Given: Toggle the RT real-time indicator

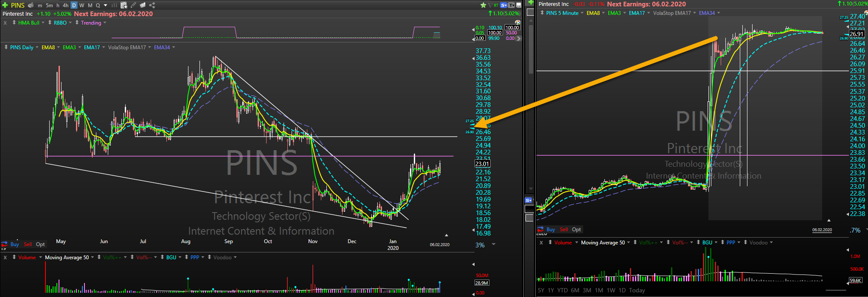Looking at the screenshot, I should (496, 5).
